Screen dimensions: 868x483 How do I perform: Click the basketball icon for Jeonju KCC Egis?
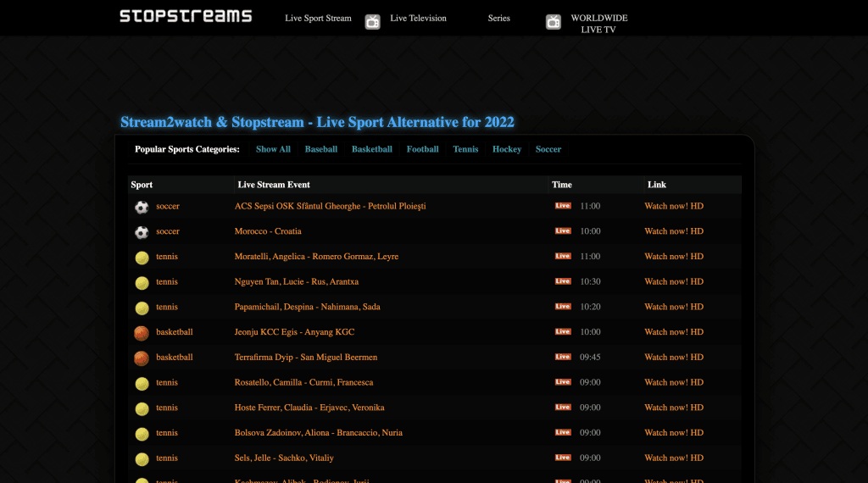(142, 333)
